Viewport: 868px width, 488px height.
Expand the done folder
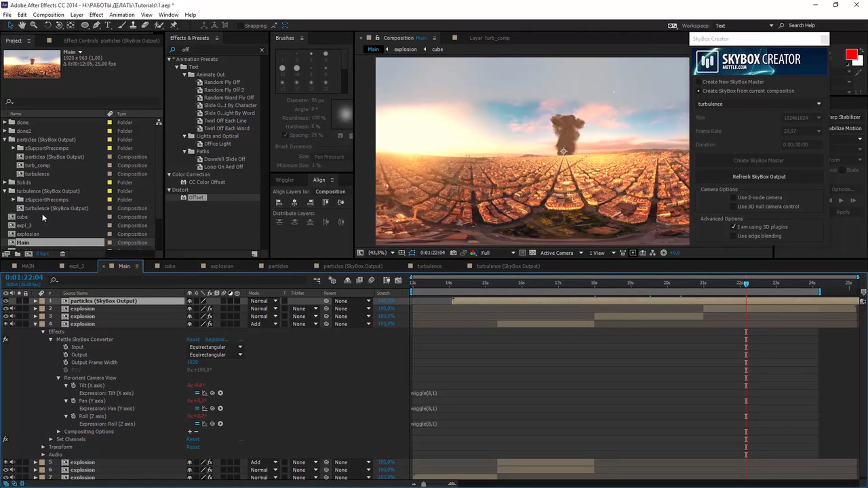5,122
